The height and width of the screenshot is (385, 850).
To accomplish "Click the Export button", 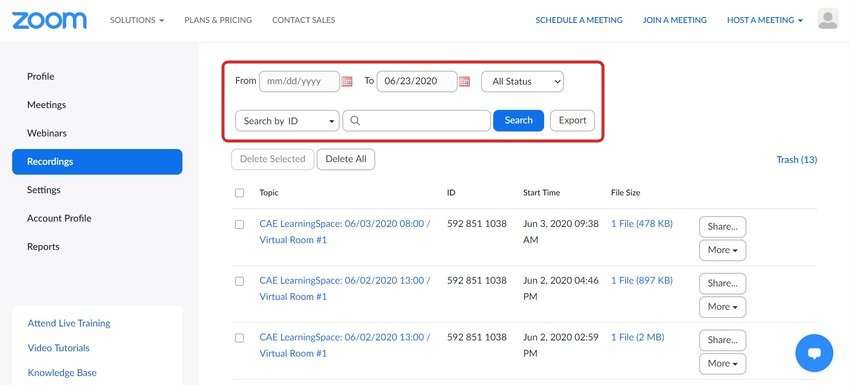I will click(x=572, y=120).
